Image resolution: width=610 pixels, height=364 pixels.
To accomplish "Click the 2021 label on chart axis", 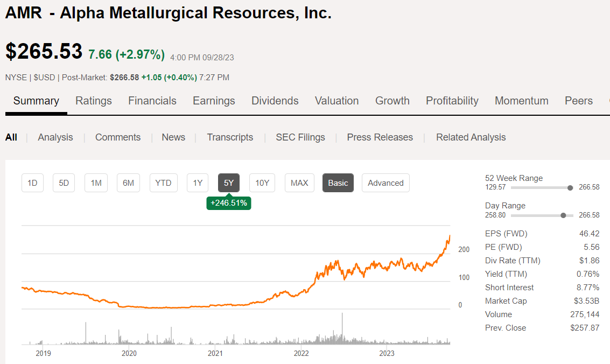I will (x=215, y=353).
